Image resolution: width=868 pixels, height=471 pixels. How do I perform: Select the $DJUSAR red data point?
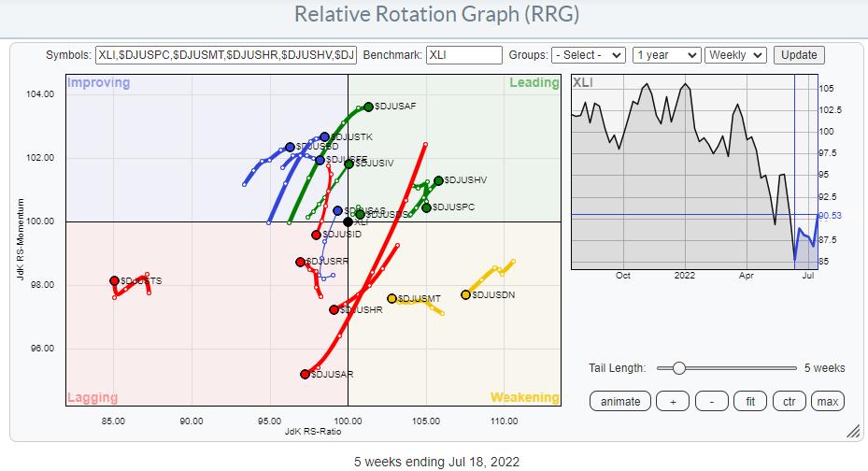coord(305,374)
